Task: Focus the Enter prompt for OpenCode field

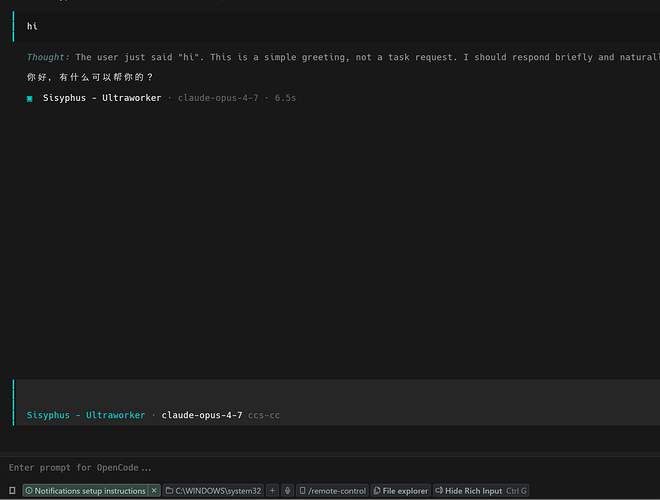Action: [x=330, y=468]
